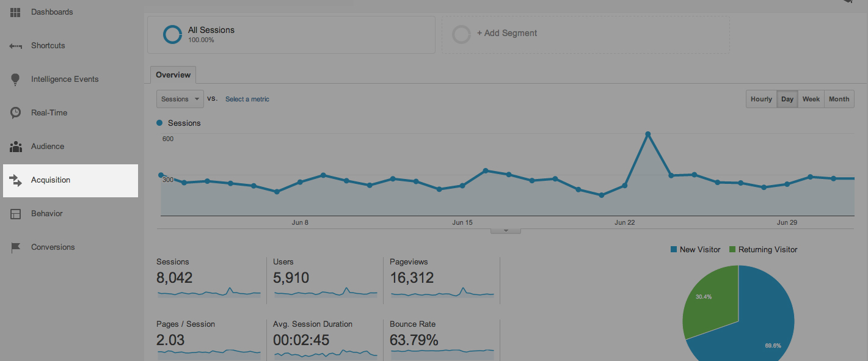This screenshot has width=868, height=361.
Task: Click the peak data point on the Sessions chart
Action: 648,134
